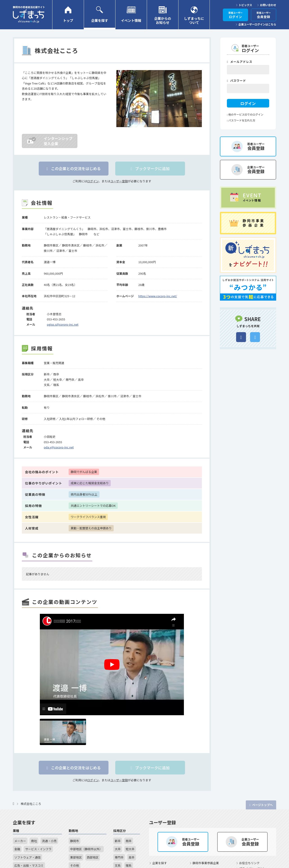Click the blue sidebar ログイン button

248,103
